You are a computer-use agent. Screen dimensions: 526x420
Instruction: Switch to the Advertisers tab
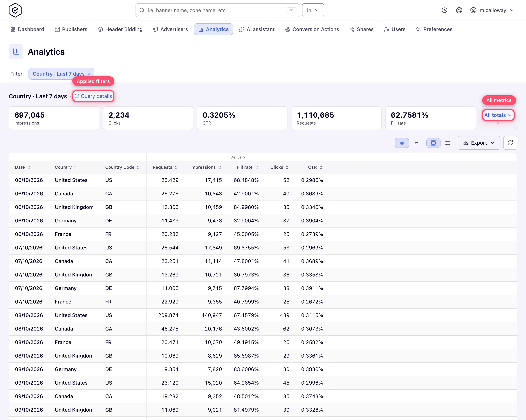[170, 29]
